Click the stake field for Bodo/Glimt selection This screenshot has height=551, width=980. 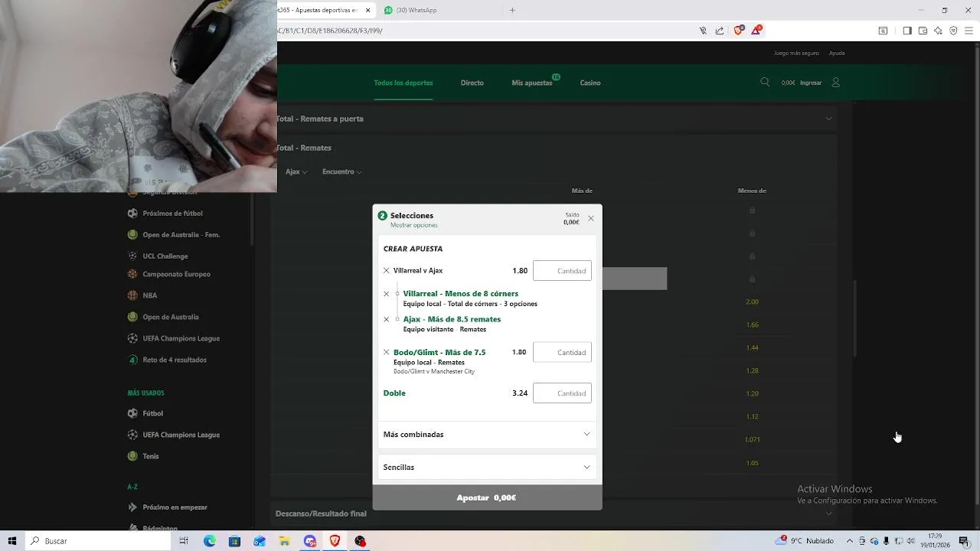point(562,353)
